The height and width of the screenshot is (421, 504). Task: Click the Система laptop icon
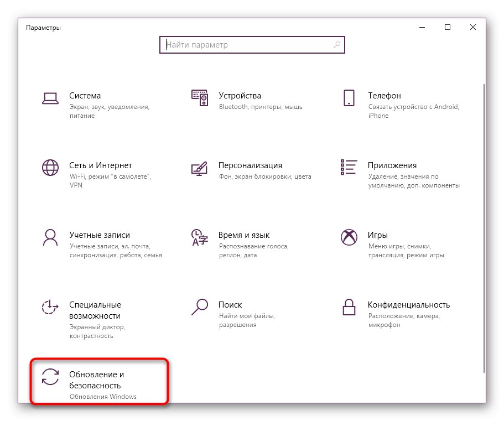(x=50, y=98)
